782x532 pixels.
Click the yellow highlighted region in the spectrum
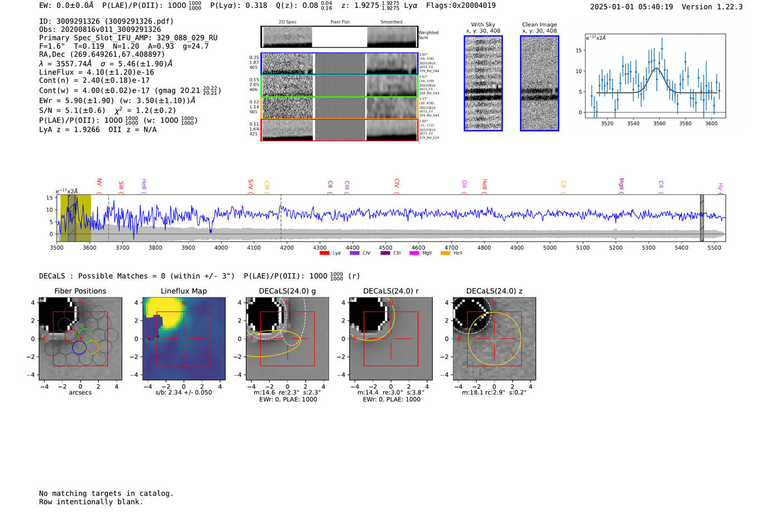click(x=75, y=218)
